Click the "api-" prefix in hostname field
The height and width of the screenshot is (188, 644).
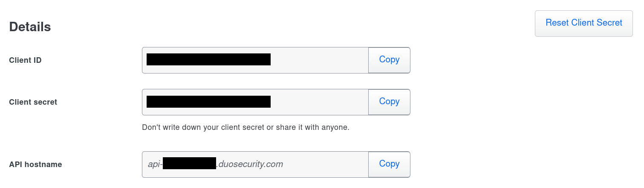tap(155, 164)
